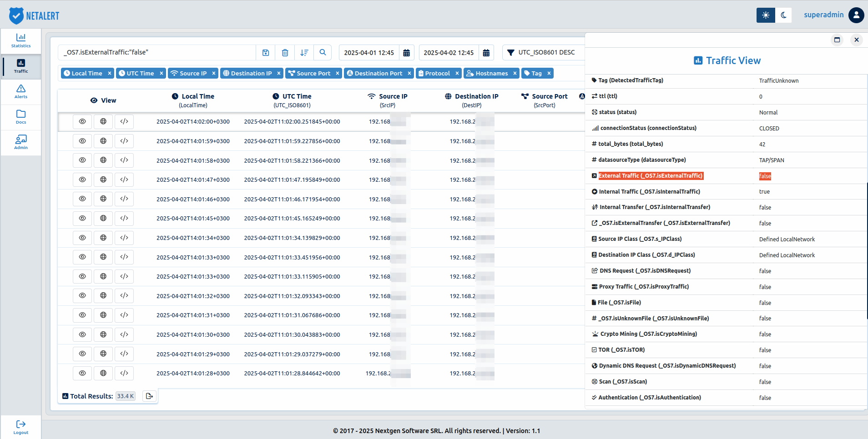This screenshot has height=439, width=868.
Task: Show raw code for the 14:01:30 row
Action: [124, 334]
